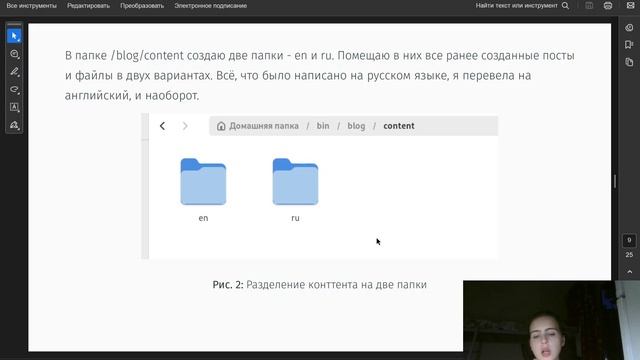Image resolution: width=640 pixels, height=360 pixels.
Task: Activate the zoom/comment bubble tool
Action: click(x=14, y=54)
